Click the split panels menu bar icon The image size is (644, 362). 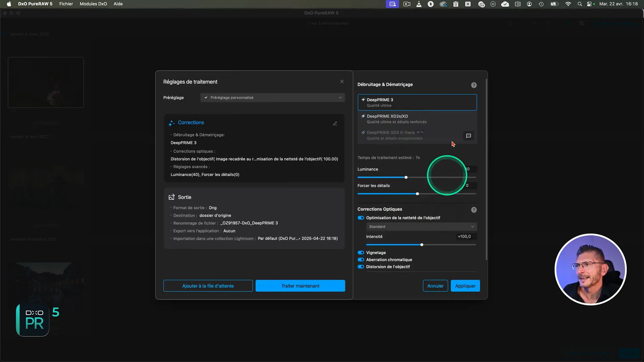click(518, 4)
